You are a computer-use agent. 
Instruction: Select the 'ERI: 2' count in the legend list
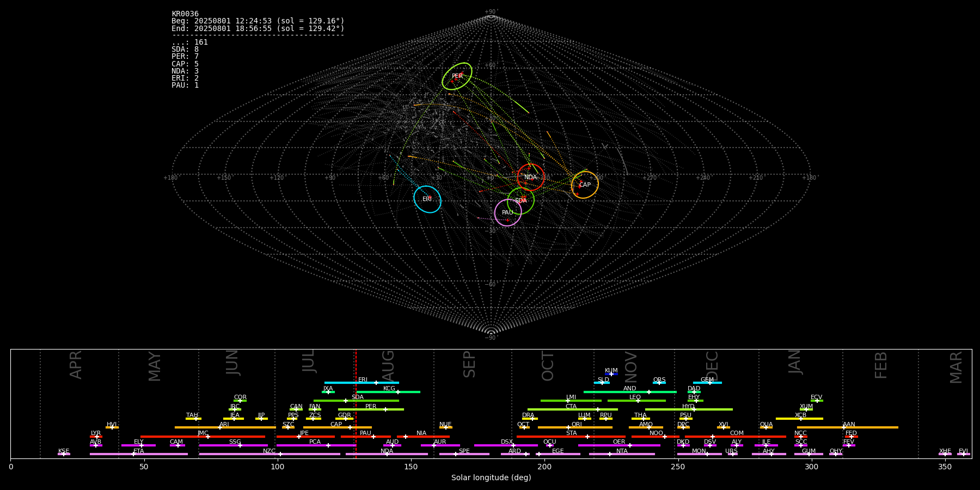[x=185, y=78]
